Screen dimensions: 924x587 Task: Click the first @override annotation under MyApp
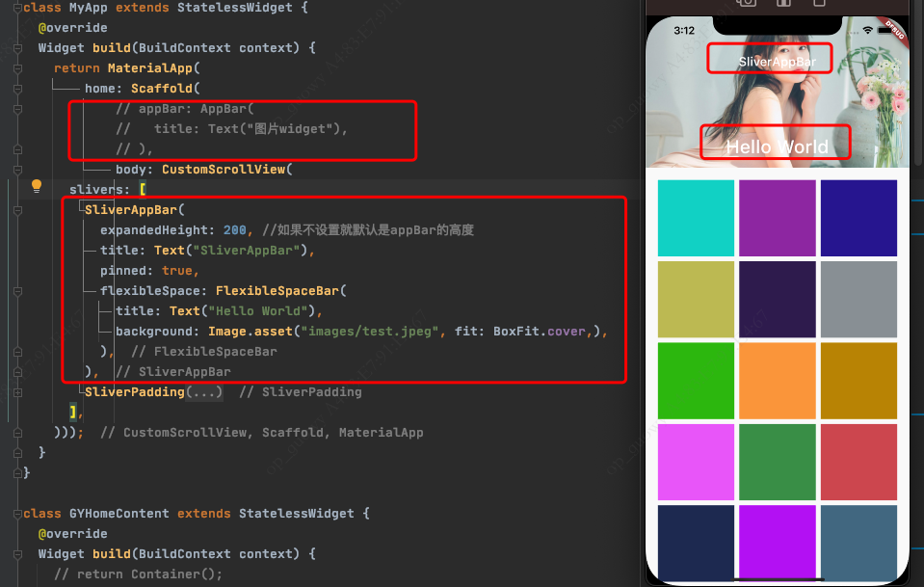73,28
